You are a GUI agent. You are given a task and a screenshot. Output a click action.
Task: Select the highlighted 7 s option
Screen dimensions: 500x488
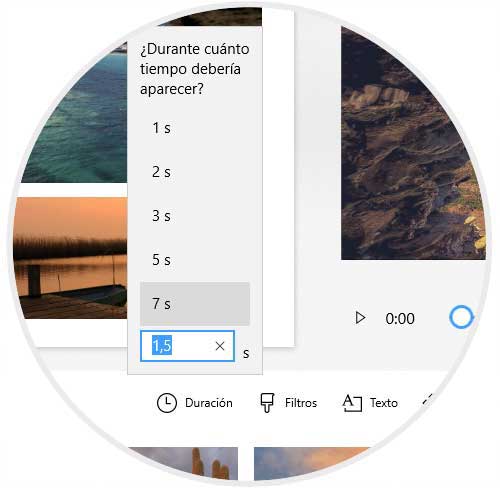click(x=195, y=304)
